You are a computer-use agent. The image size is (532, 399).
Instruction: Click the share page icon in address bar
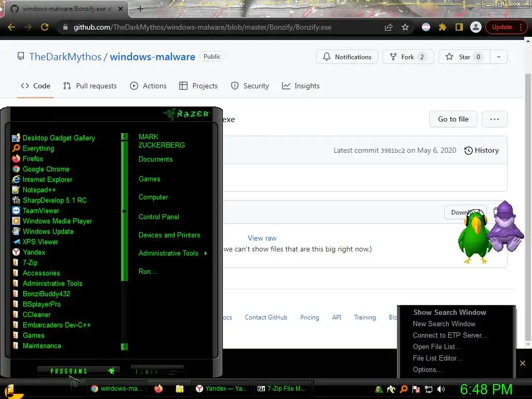(389, 27)
